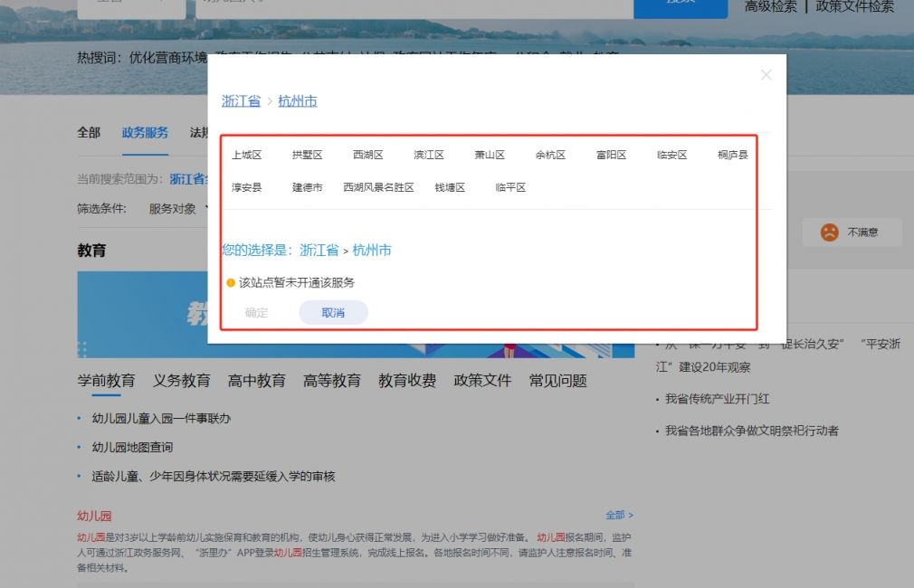Image resolution: width=914 pixels, height=588 pixels.
Task: Open 义务教育 tab
Action: pyautogui.click(x=181, y=381)
